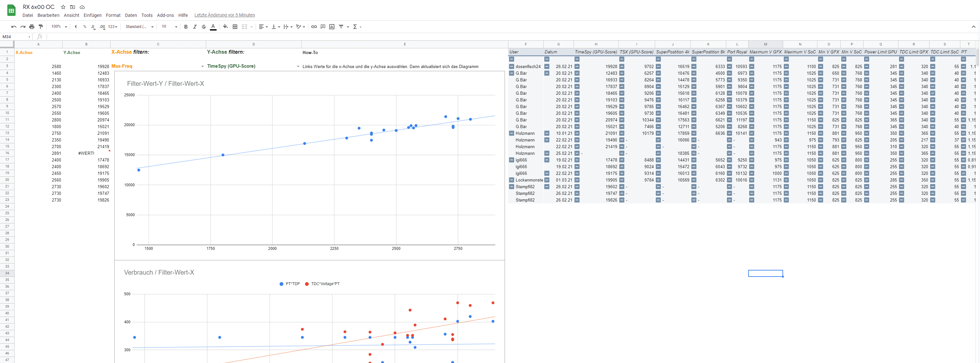Screen dimensions: 980x363
Task: Select row 16 header
Action: 7,153
